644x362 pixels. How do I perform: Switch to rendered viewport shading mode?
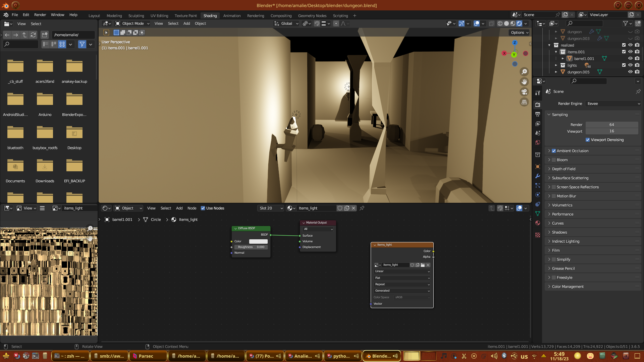519,23
